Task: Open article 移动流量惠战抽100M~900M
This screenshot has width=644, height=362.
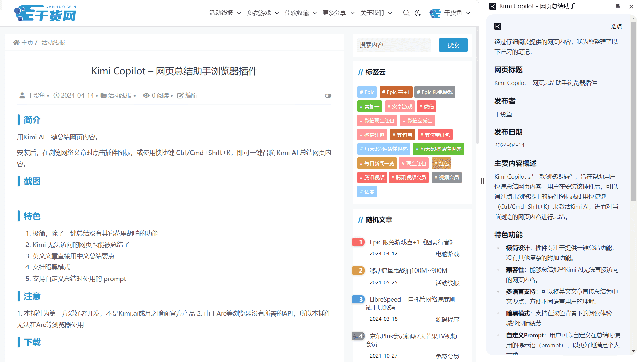Action: (x=409, y=270)
